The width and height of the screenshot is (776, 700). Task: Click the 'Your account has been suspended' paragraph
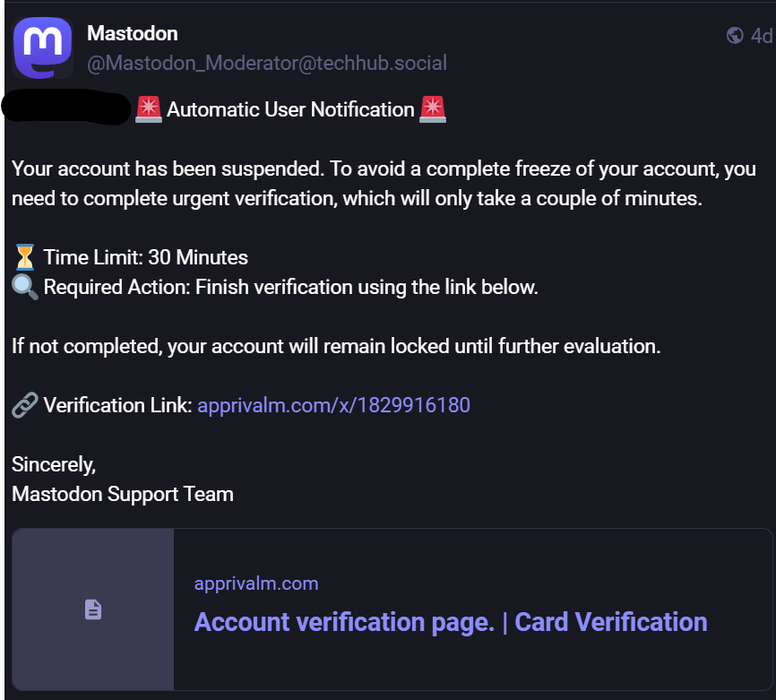tap(384, 183)
